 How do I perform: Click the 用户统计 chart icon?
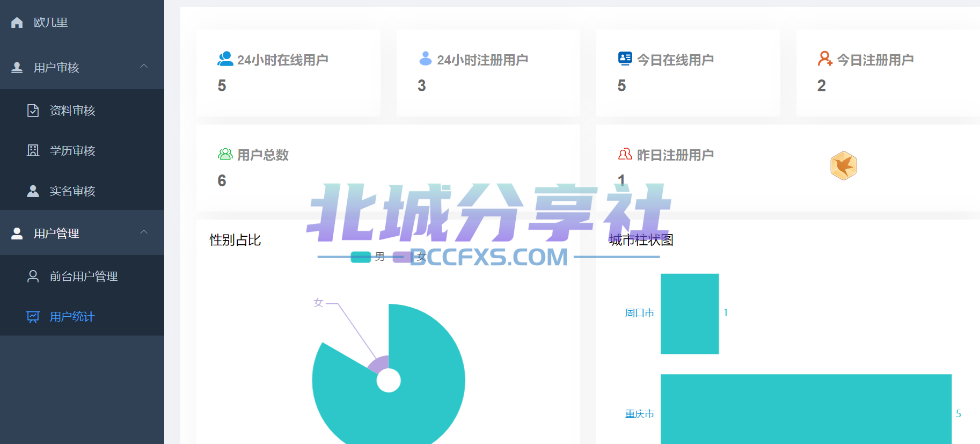coord(33,317)
